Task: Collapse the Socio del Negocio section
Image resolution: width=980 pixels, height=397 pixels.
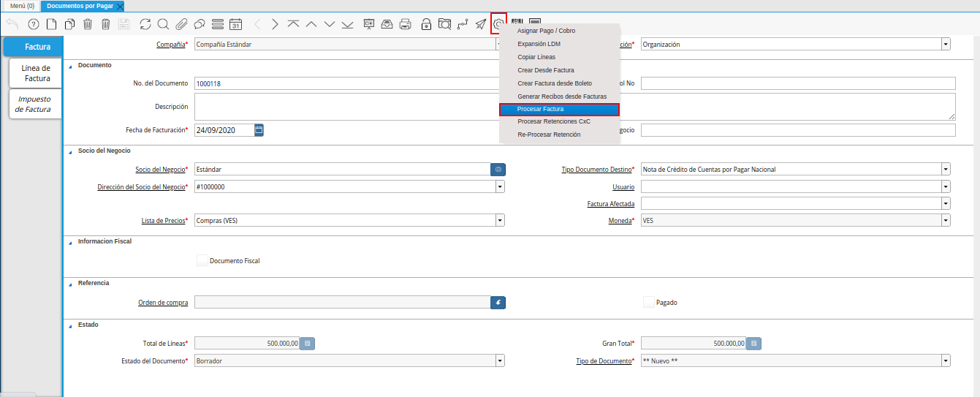Action: (71, 151)
